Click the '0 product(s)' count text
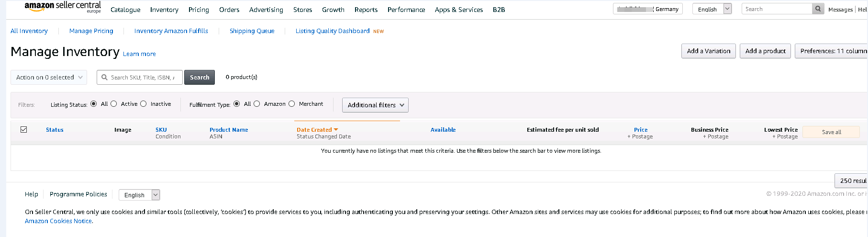 [x=242, y=77]
